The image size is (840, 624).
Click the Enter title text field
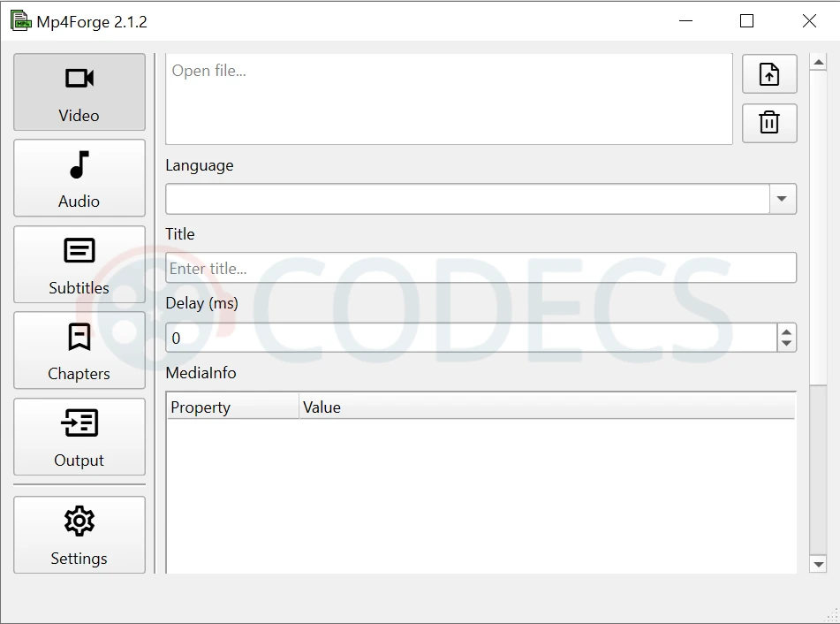[481, 268]
